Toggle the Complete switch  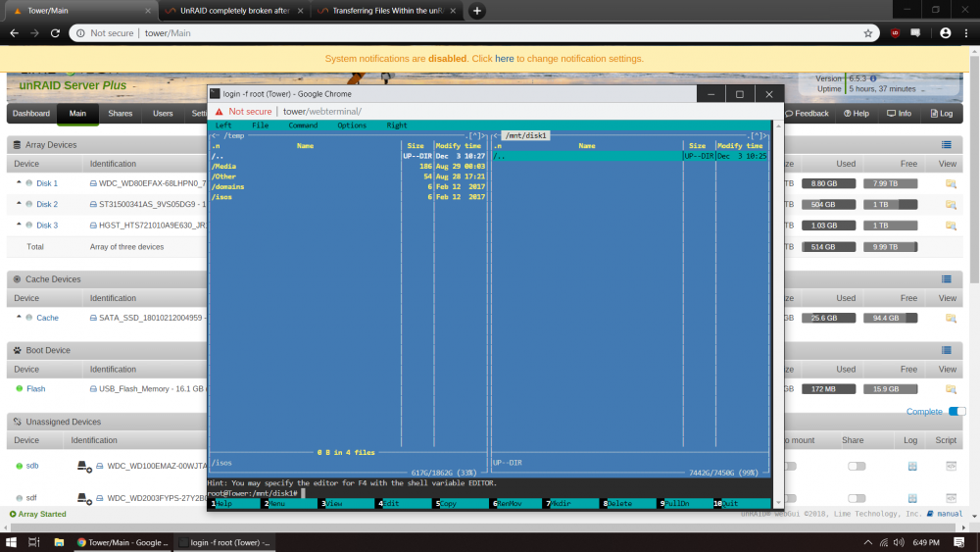pyautogui.click(x=956, y=412)
